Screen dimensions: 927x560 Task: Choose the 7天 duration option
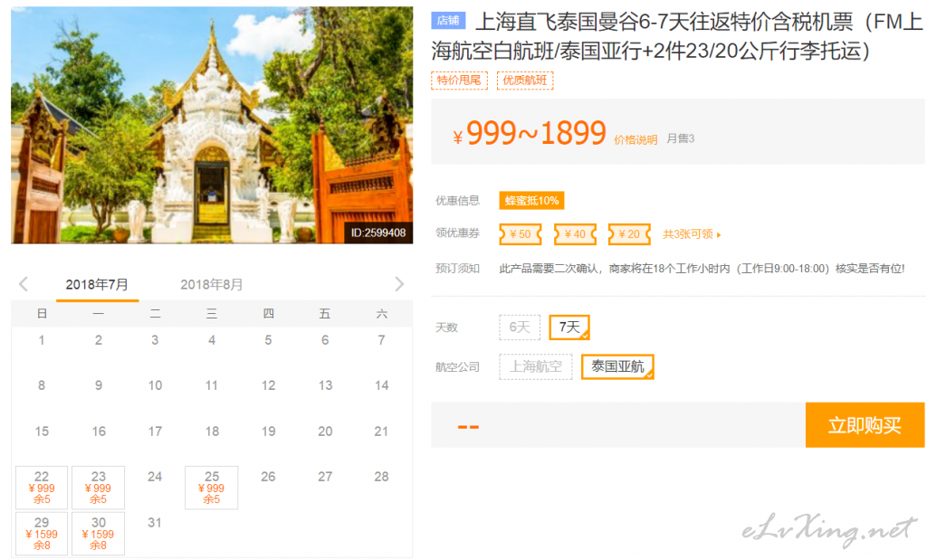point(569,327)
